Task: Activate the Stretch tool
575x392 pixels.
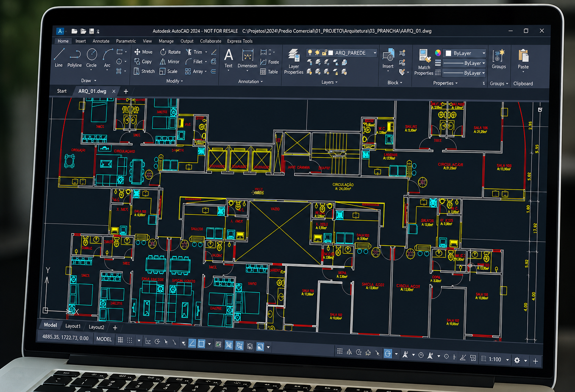Action: [144, 71]
